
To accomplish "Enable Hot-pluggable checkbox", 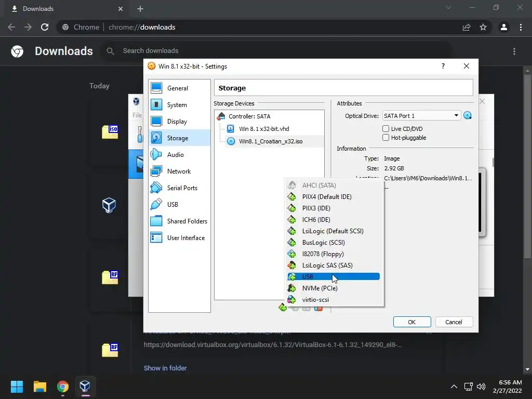I will [x=386, y=137].
